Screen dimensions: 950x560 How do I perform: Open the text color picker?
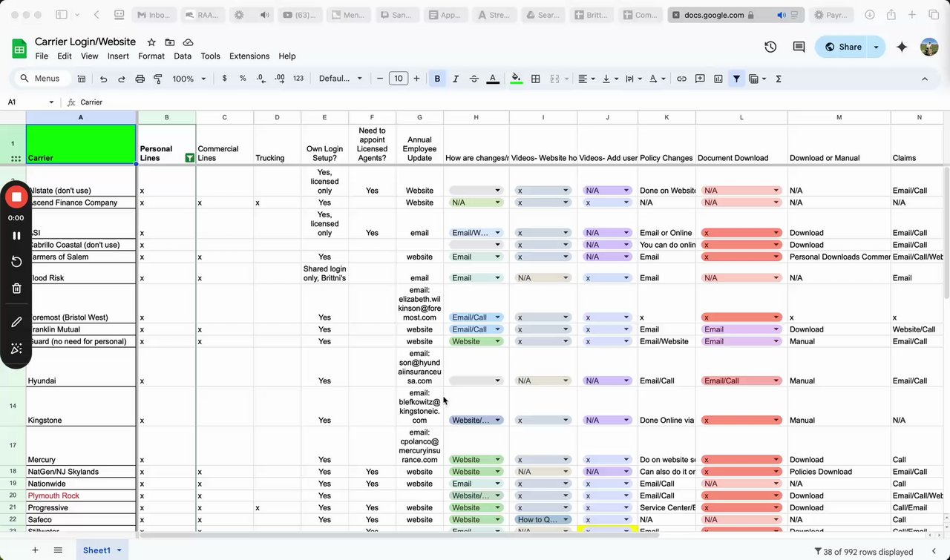pos(493,79)
